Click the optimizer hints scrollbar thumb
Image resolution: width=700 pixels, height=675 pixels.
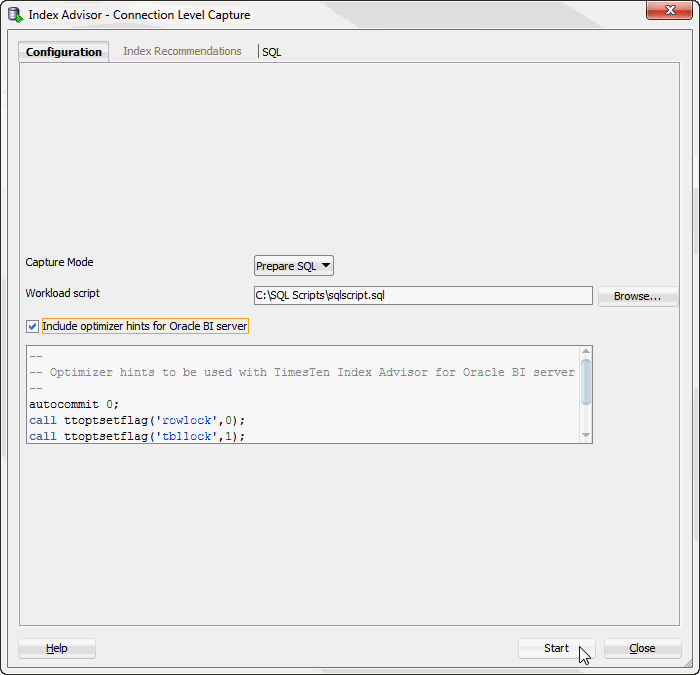click(x=586, y=382)
